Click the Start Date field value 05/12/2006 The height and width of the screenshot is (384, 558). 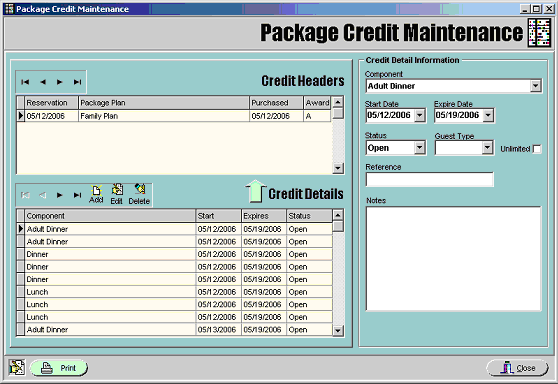pos(390,115)
